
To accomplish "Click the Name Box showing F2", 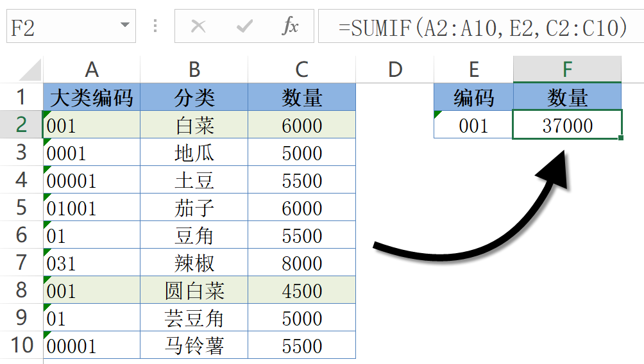I will click(x=71, y=26).
